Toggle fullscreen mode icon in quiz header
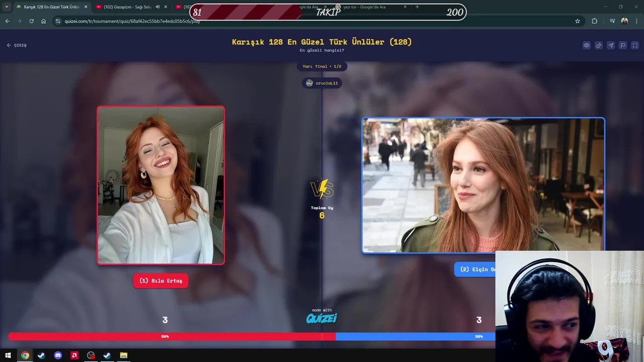The image size is (644, 362). tap(635, 45)
